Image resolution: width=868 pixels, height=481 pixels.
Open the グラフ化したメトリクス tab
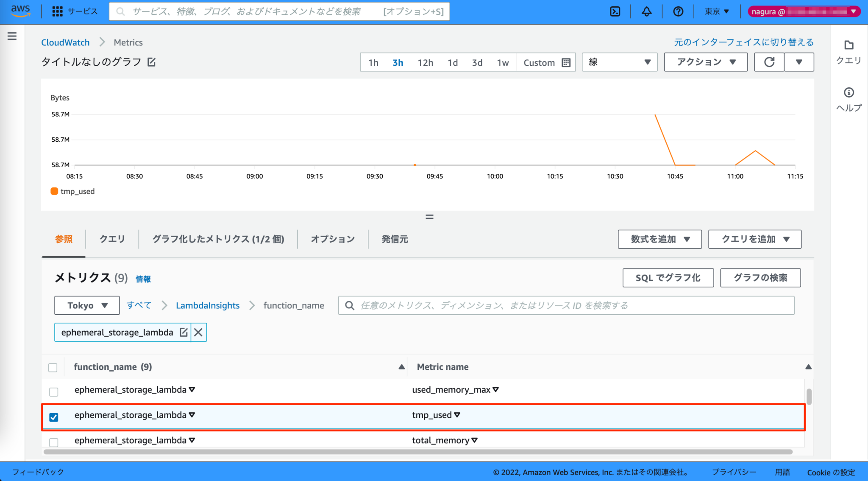point(219,239)
